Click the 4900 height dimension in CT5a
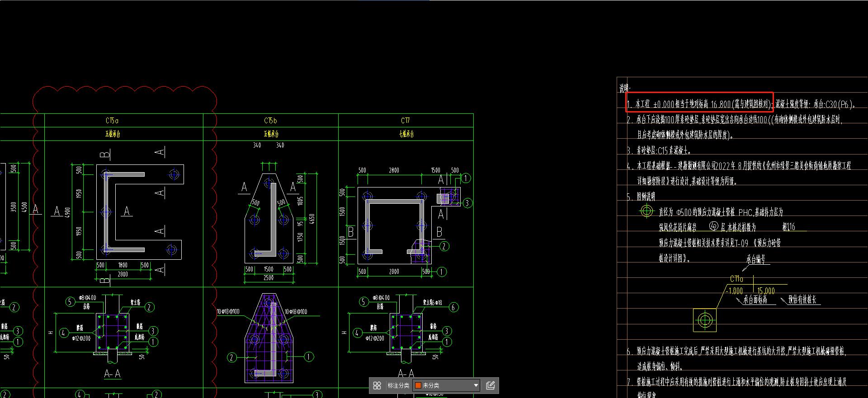Viewport: 868px width, 398px height. pyautogui.click(x=68, y=213)
